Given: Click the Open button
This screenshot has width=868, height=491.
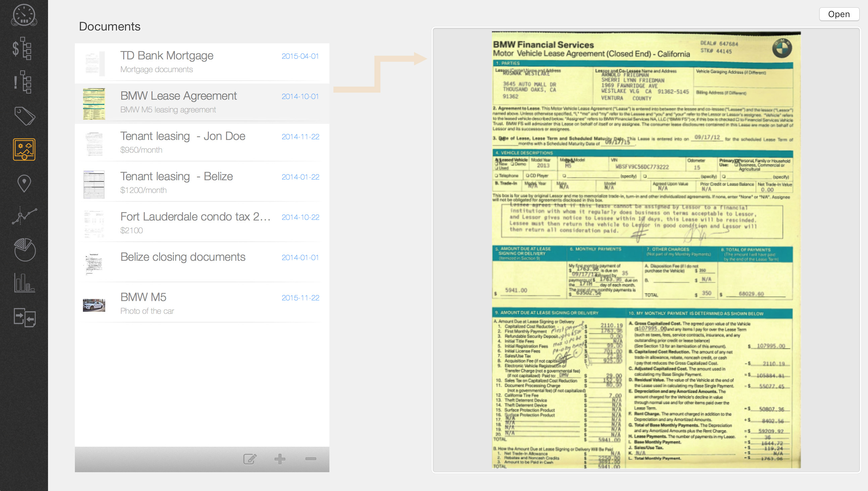Looking at the screenshot, I should click(839, 14).
